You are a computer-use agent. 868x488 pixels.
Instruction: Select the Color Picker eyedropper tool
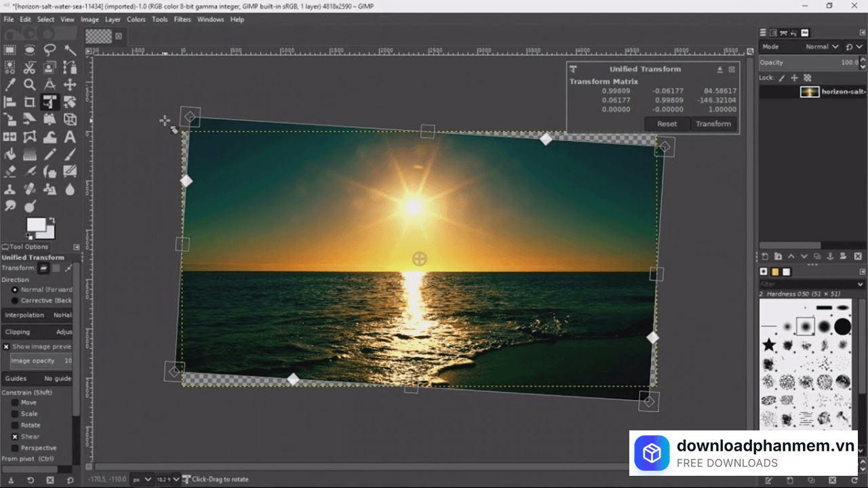click(x=10, y=85)
